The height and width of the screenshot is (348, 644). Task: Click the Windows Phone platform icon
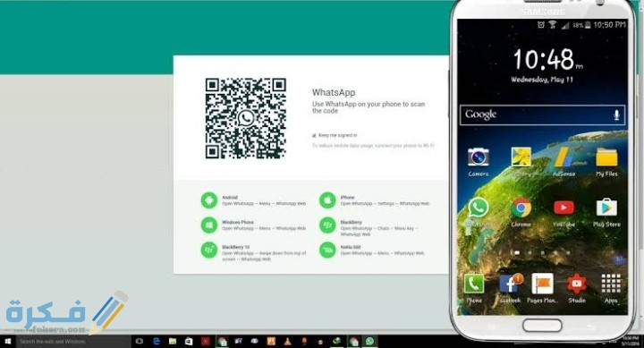coord(209,225)
